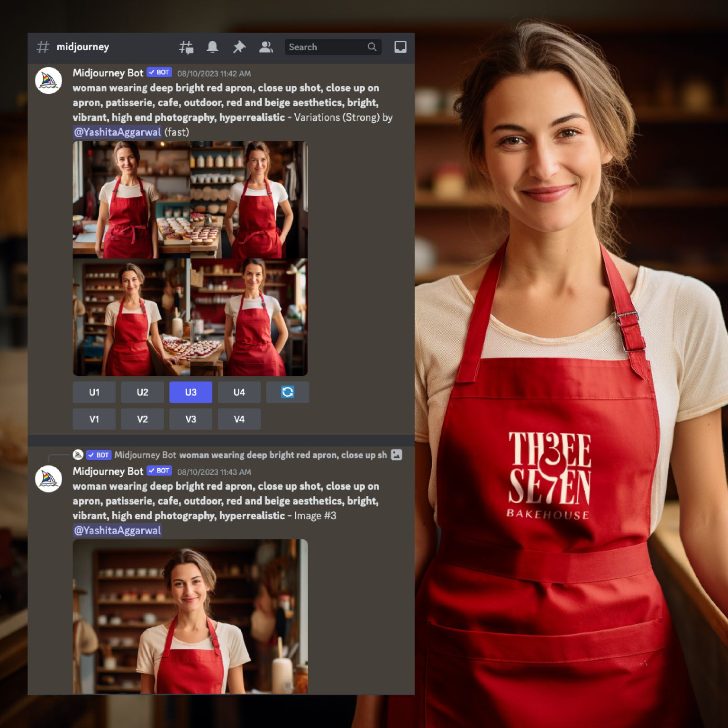Upscale image 2 with U2

[x=143, y=392]
